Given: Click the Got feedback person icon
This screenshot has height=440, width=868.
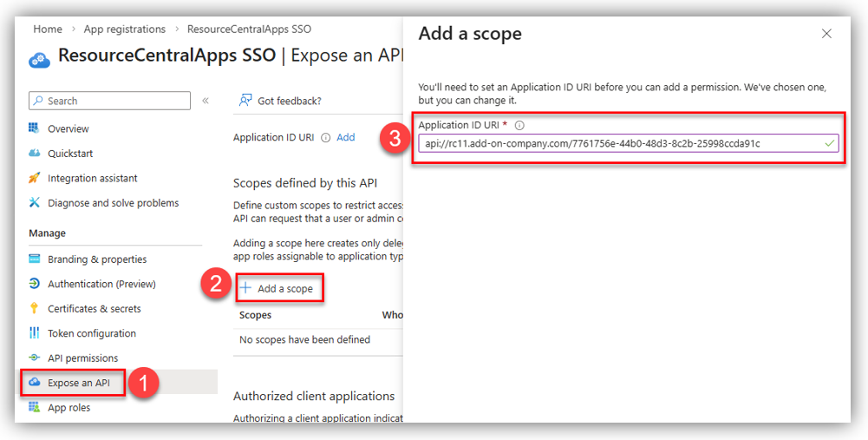Looking at the screenshot, I should coord(245,101).
